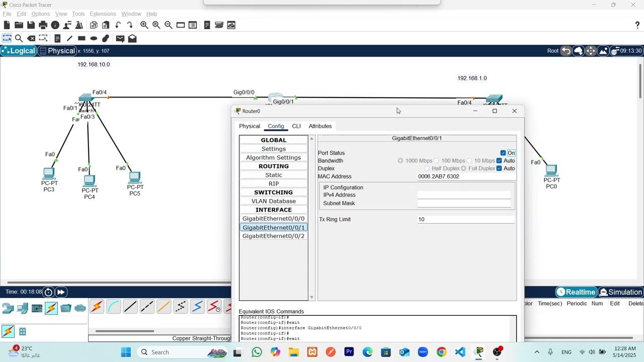Viewport: 644px width, 362px height.
Task: Open the File menu
Action: click(7, 14)
